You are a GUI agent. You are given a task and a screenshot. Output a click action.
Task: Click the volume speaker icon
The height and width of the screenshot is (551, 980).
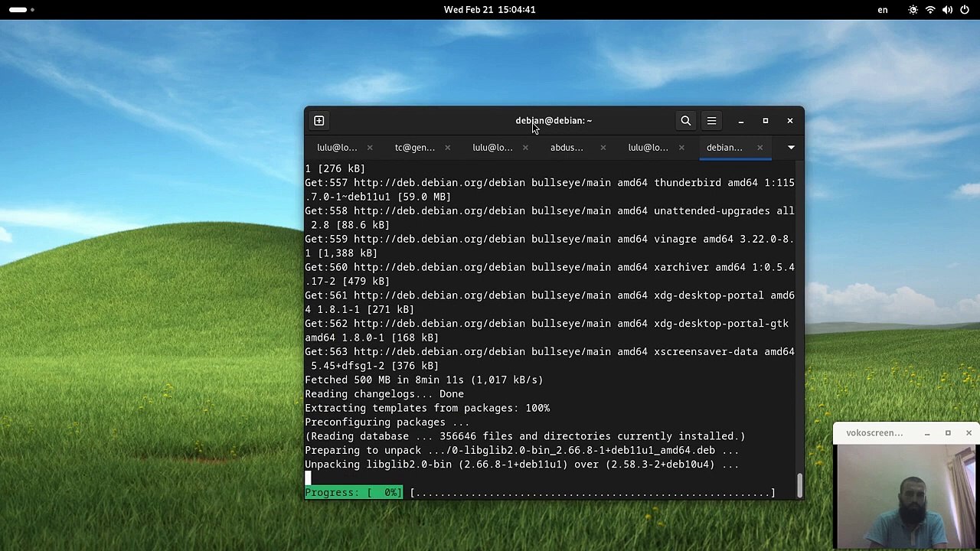point(948,9)
